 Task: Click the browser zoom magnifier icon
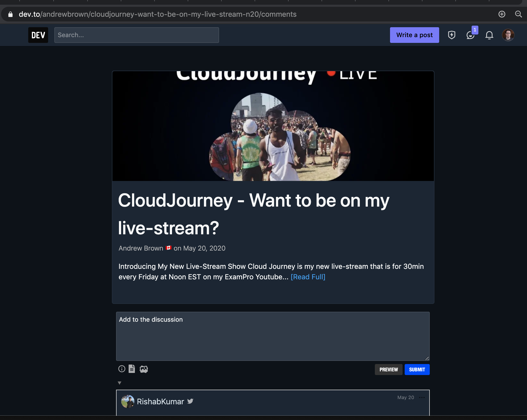(x=518, y=14)
